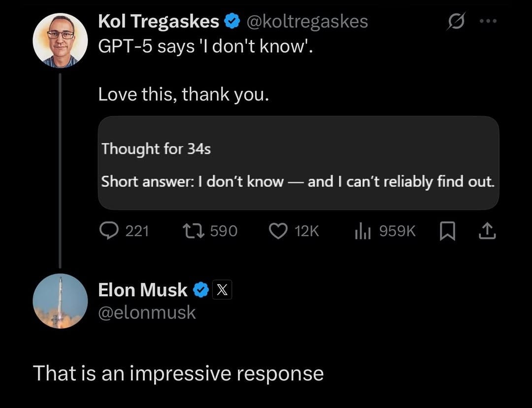
Task: Bookmark the Kol Tregaskes tweet
Action: coord(446,231)
